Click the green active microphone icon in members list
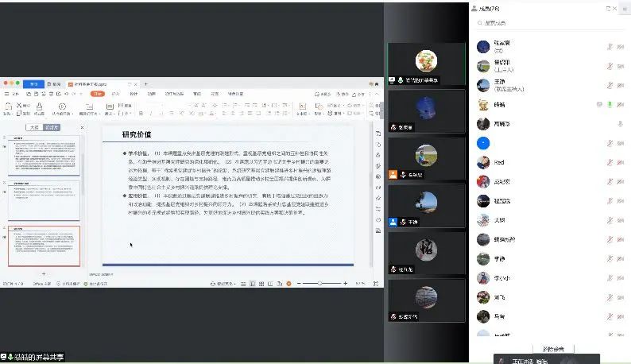Viewport: 631px width, 364px height. coord(610,104)
